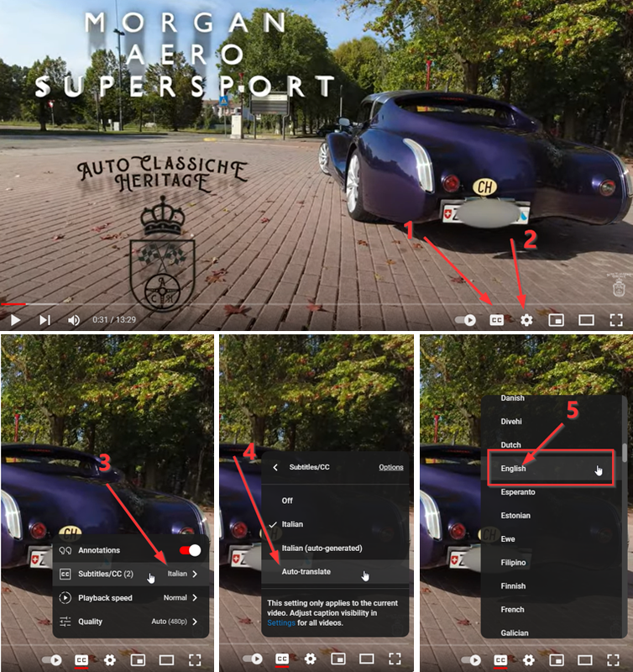The image size is (633, 672).
Task: Select Divehi in the language list
Action: pyautogui.click(x=552, y=422)
